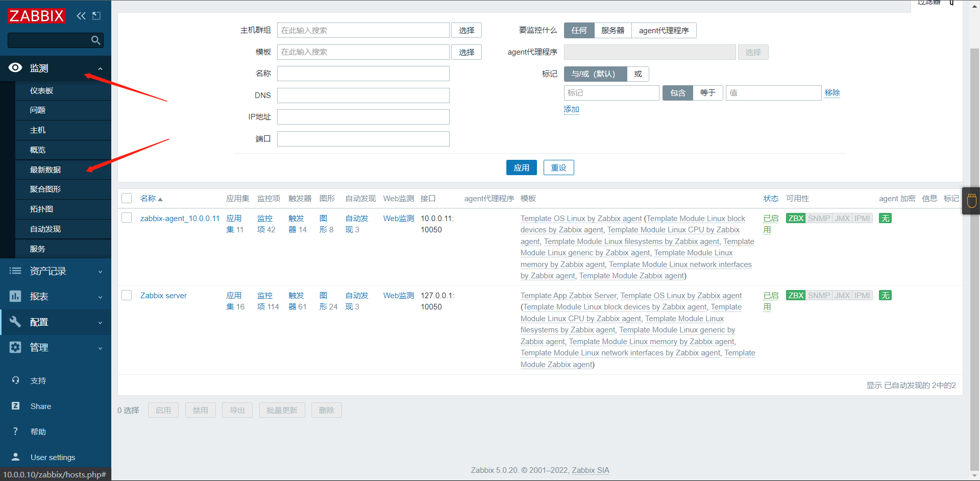Sort the host list by 状态 column
This screenshot has height=481, width=980.
[x=771, y=198]
